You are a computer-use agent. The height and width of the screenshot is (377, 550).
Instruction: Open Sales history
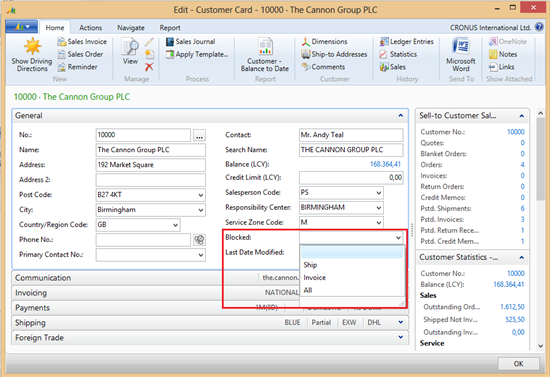pos(393,67)
